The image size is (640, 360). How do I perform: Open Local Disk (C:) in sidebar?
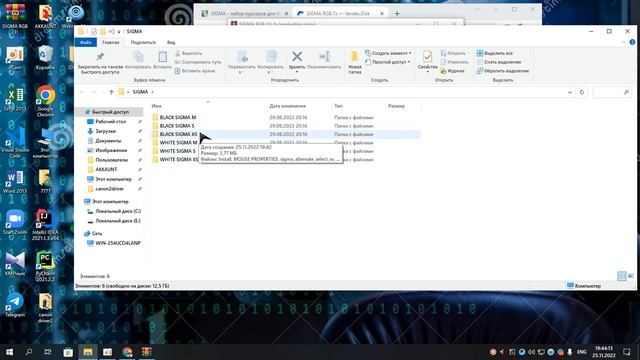118,211
